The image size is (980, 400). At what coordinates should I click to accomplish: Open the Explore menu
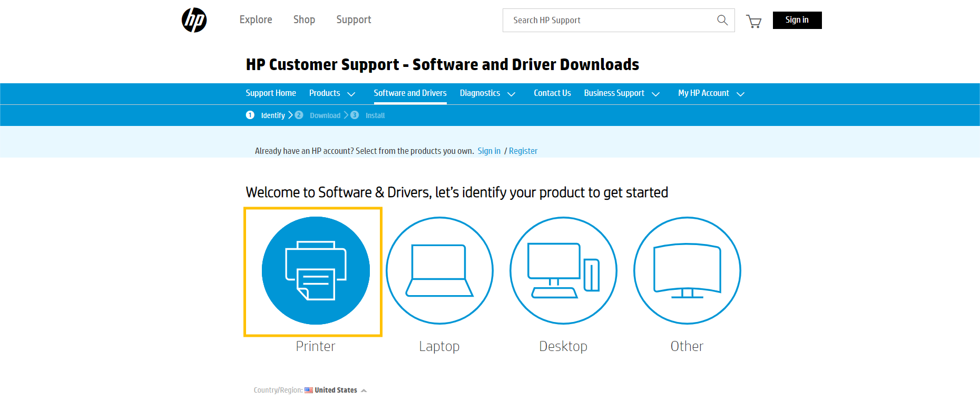pyautogui.click(x=256, y=20)
